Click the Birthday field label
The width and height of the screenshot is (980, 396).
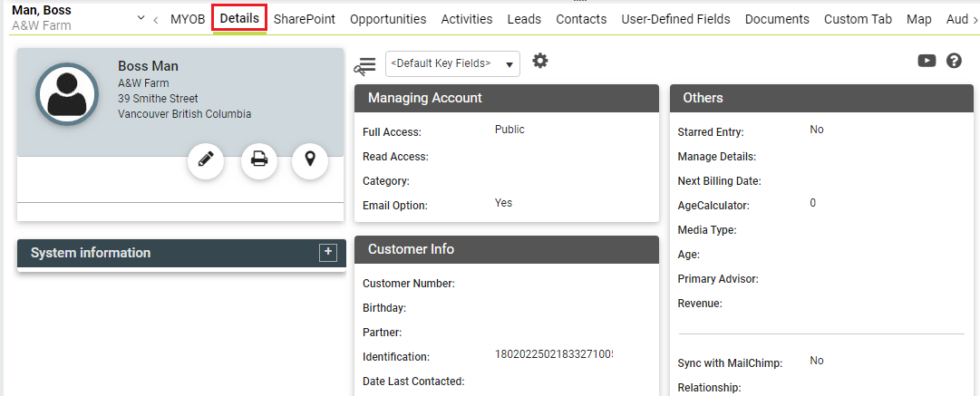(384, 309)
